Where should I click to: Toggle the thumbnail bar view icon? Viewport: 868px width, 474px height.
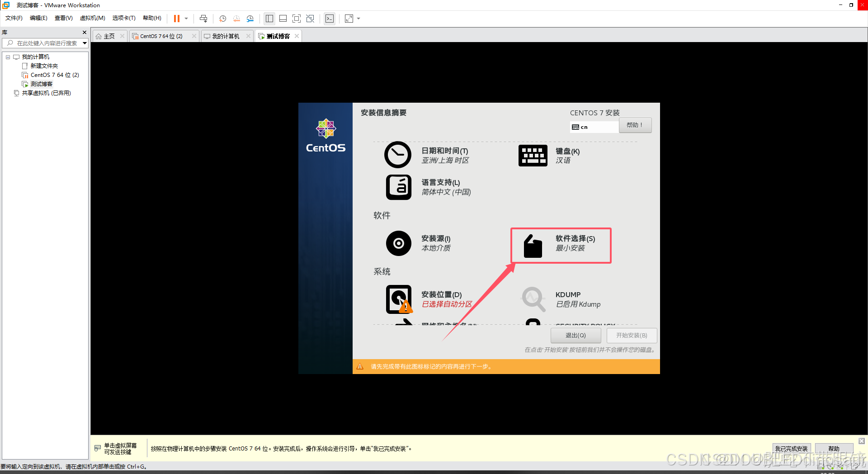pyautogui.click(x=283, y=19)
